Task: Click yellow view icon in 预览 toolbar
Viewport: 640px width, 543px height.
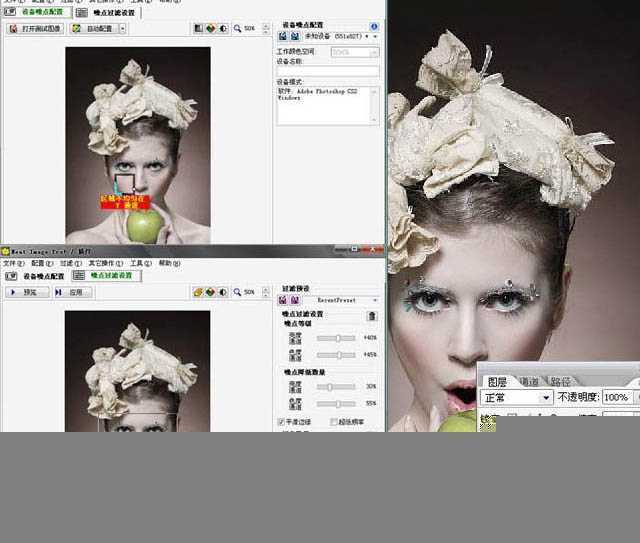Action: click(x=198, y=292)
